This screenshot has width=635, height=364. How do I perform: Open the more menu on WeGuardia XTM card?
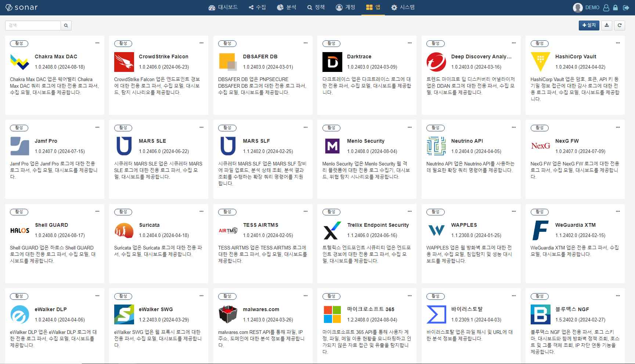pyautogui.click(x=618, y=211)
